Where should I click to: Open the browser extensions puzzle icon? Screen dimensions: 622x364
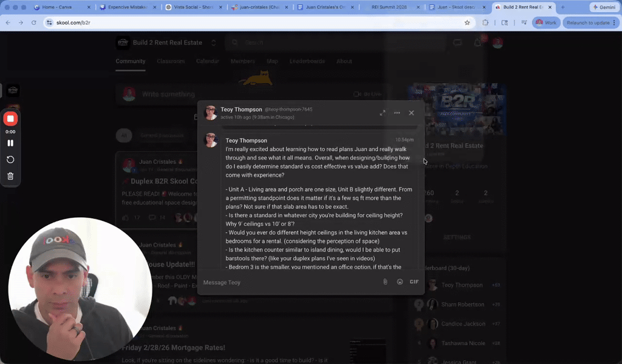[485, 22]
